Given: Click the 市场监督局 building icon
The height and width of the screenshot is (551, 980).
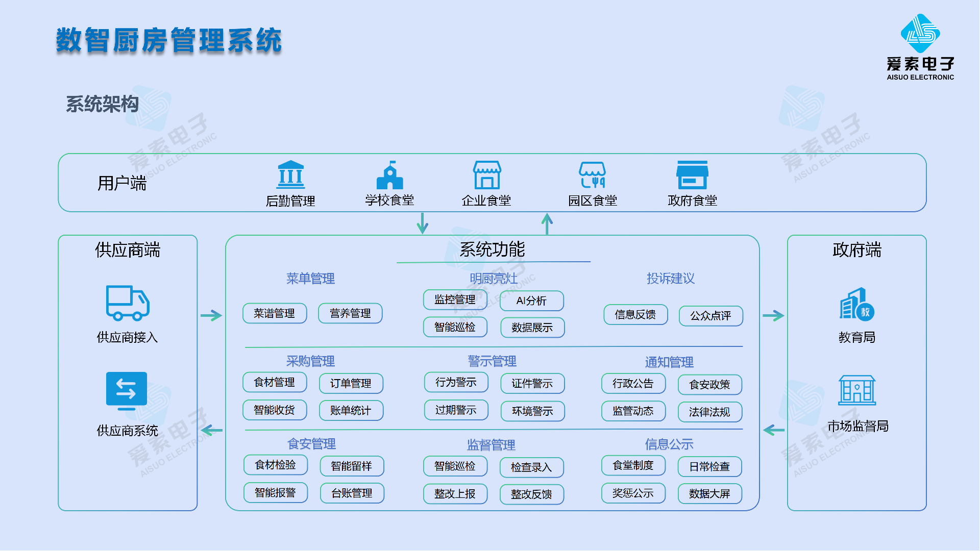Looking at the screenshot, I should 857,390.
